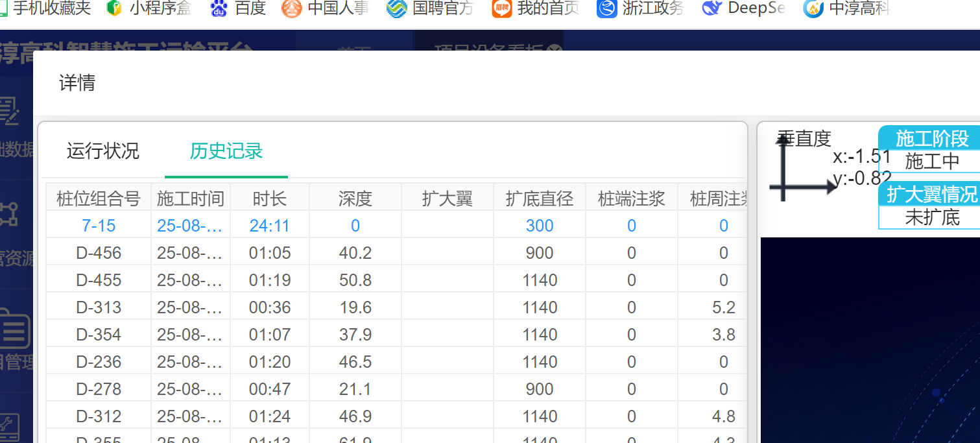980x443 pixels.
Task: Click the blue 浙江政务 bookmark icon
Action: pos(606,8)
